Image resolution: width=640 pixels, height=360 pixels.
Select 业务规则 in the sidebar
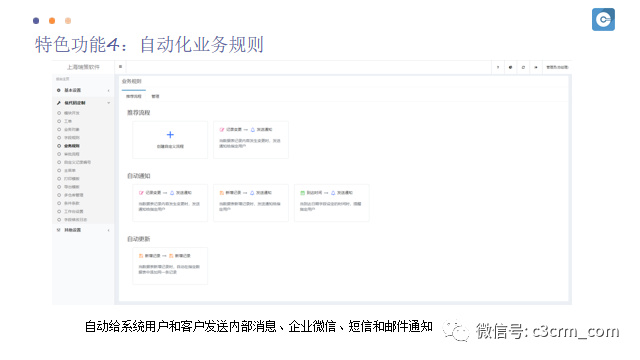coord(72,146)
